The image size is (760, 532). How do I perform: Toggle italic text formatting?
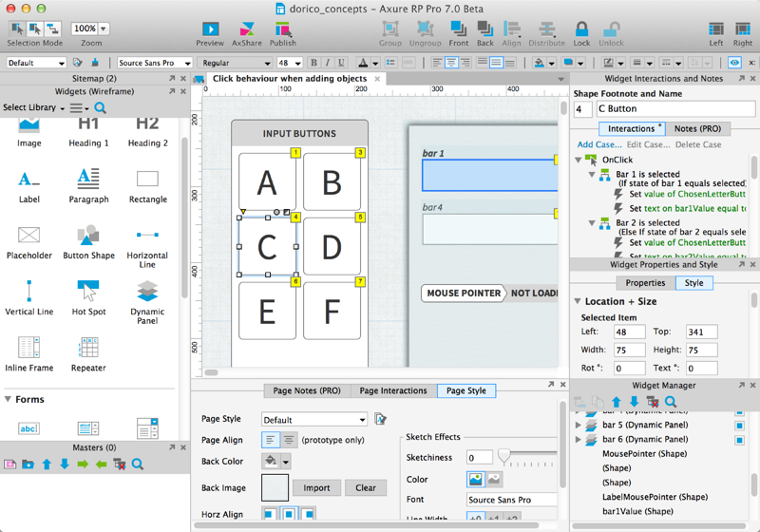point(327,63)
